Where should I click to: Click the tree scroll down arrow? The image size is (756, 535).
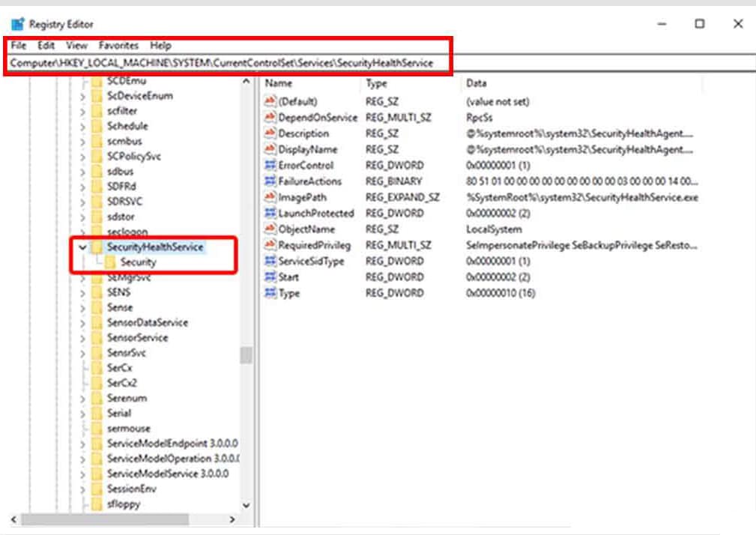point(247,506)
